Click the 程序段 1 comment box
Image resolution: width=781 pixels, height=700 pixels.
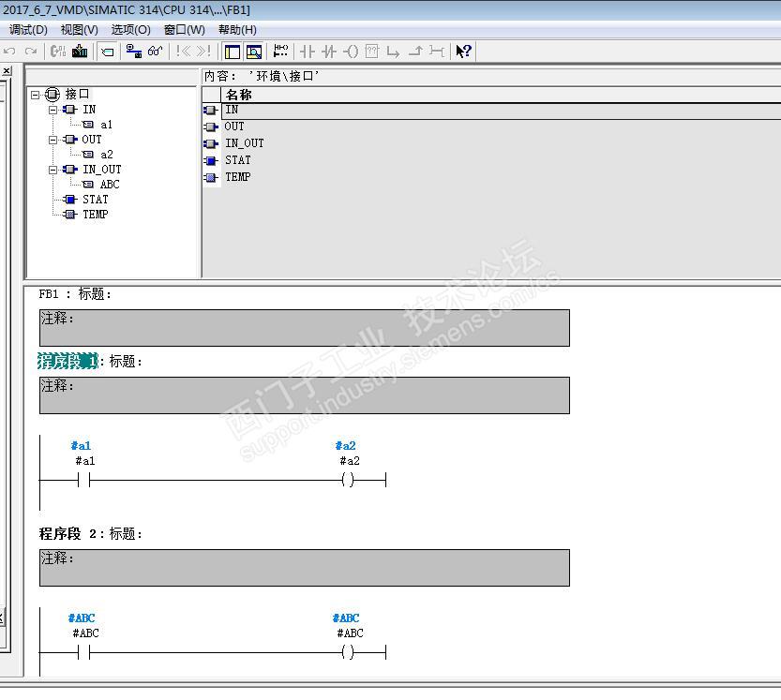coord(305,395)
